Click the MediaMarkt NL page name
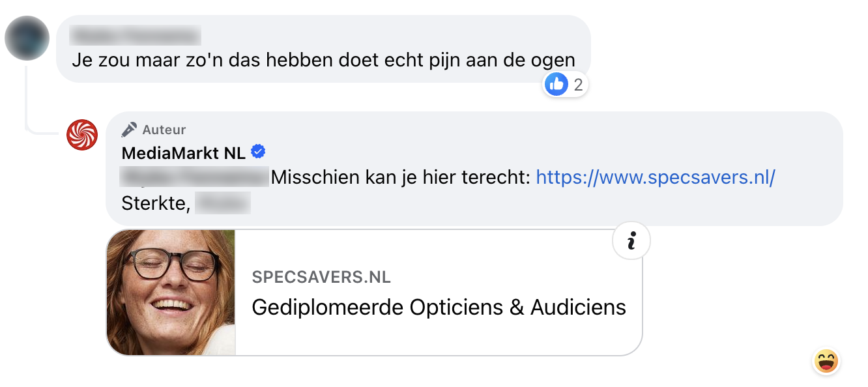This screenshot has width=868, height=387. (183, 153)
